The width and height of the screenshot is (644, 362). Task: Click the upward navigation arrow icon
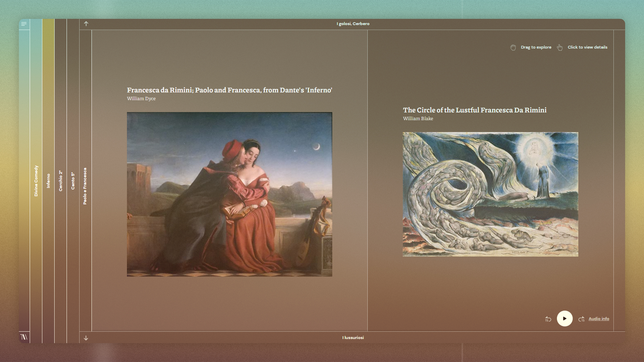tap(86, 23)
